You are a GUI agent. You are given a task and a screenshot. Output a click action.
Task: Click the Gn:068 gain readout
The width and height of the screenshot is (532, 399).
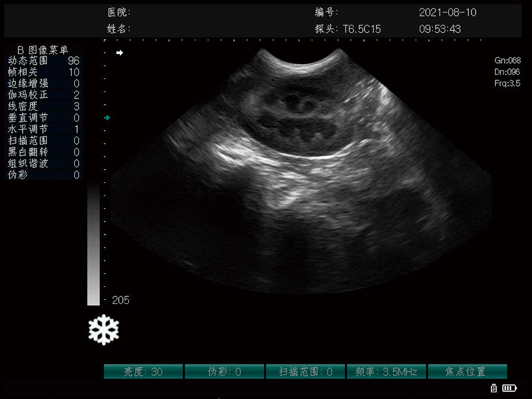click(x=507, y=61)
